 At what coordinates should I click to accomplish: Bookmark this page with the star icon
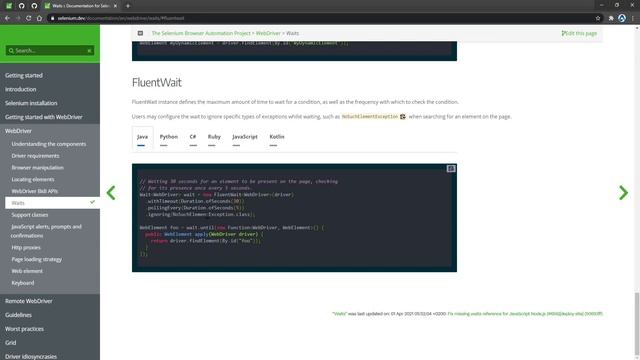pyautogui.click(x=598, y=18)
